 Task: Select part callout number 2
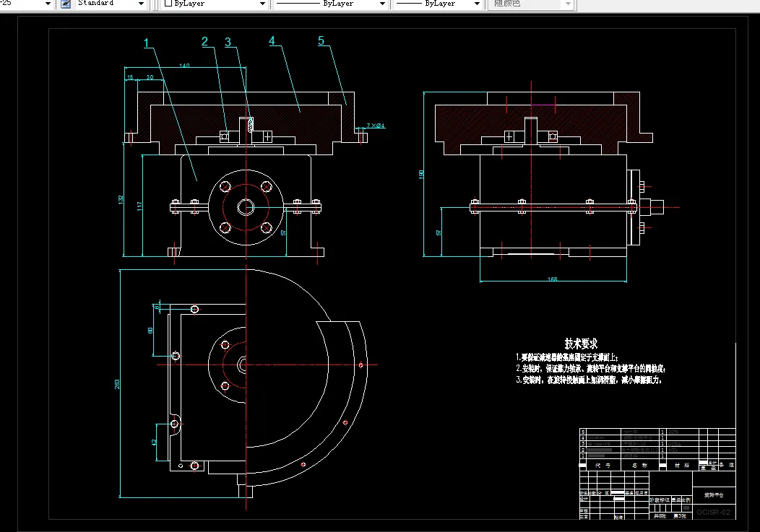pyautogui.click(x=204, y=42)
